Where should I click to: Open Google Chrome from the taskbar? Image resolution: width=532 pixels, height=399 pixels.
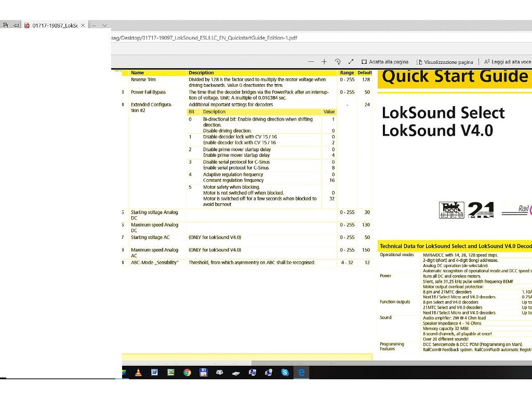pyautogui.click(x=187, y=372)
